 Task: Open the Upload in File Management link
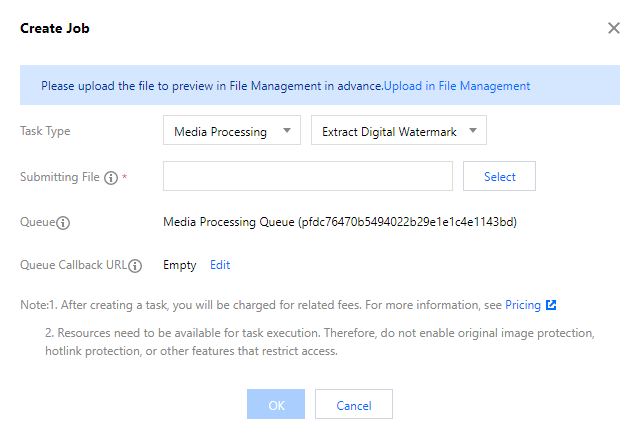(x=457, y=86)
